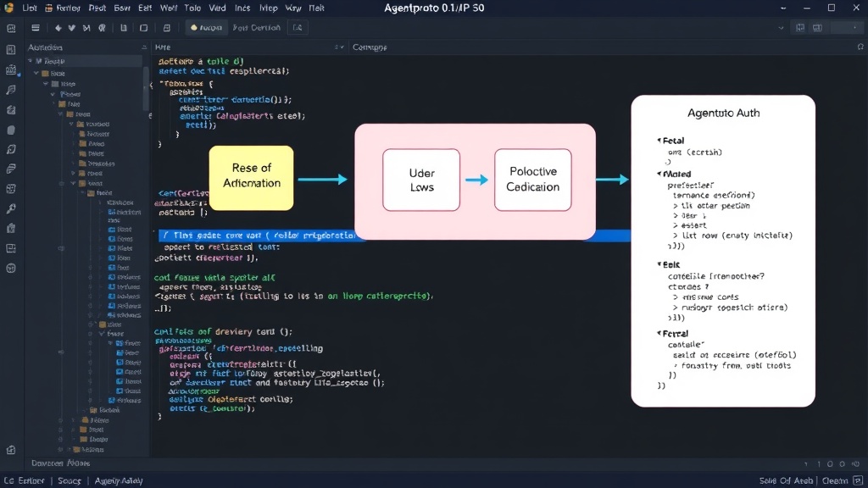Click the yellow Rese of Atlemation block

(x=251, y=178)
